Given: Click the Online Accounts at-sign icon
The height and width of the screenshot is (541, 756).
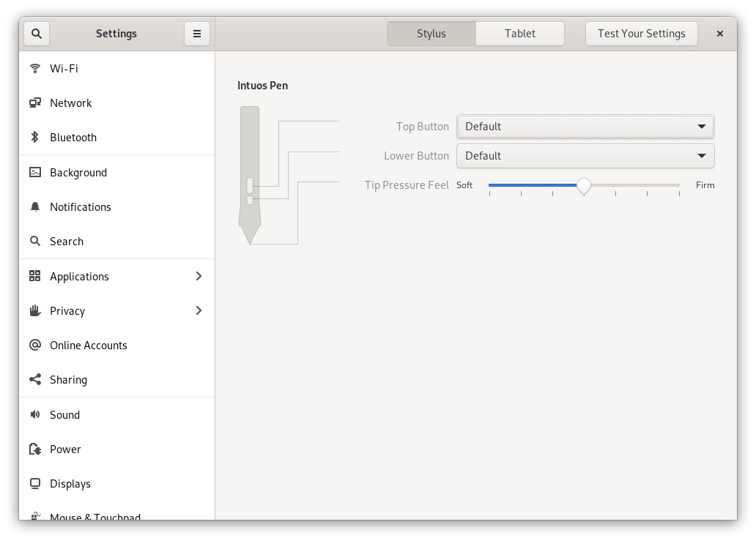Looking at the screenshot, I should coord(34,345).
